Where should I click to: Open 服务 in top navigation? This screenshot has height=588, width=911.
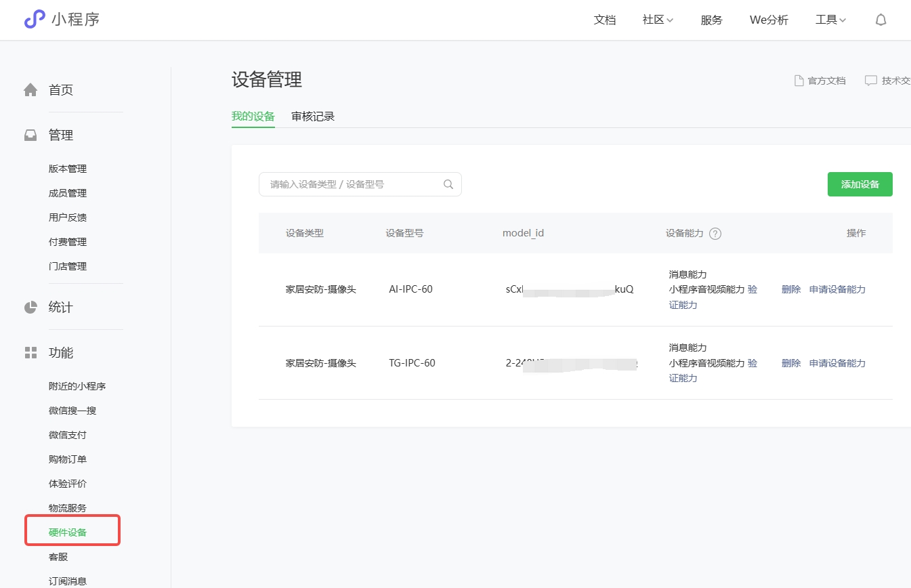[x=712, y=20]
